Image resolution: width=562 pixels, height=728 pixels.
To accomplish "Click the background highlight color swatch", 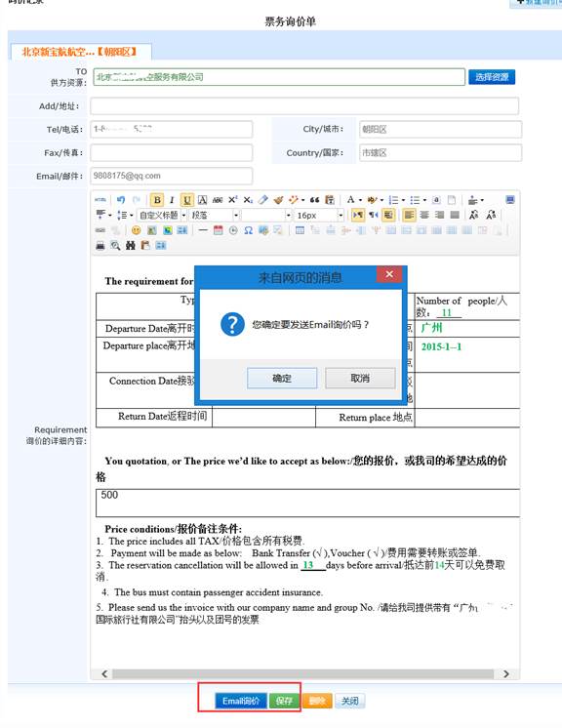I will tap(372, 200).
